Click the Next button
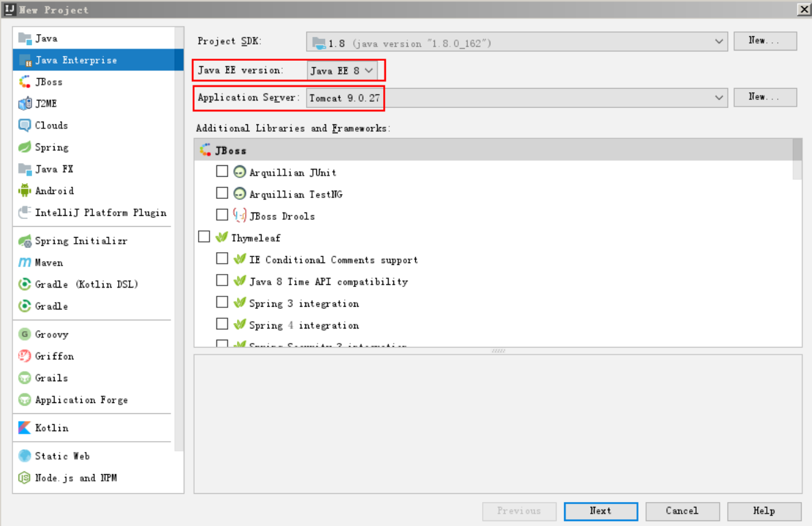This screenshot has height=526, width=812. coord(601,511)
